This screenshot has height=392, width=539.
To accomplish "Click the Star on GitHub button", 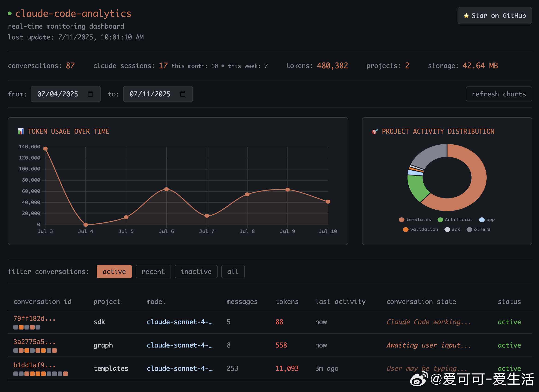I will [x=494, y=16].
